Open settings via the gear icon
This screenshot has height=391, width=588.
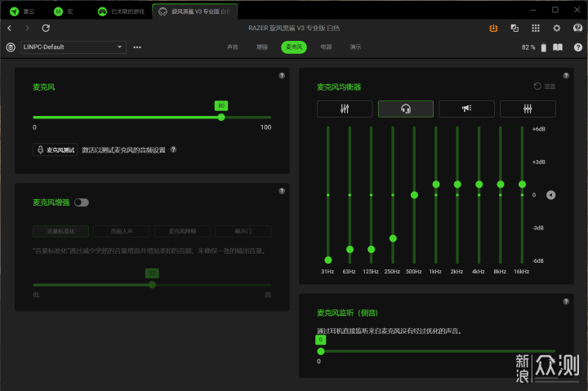556,28
